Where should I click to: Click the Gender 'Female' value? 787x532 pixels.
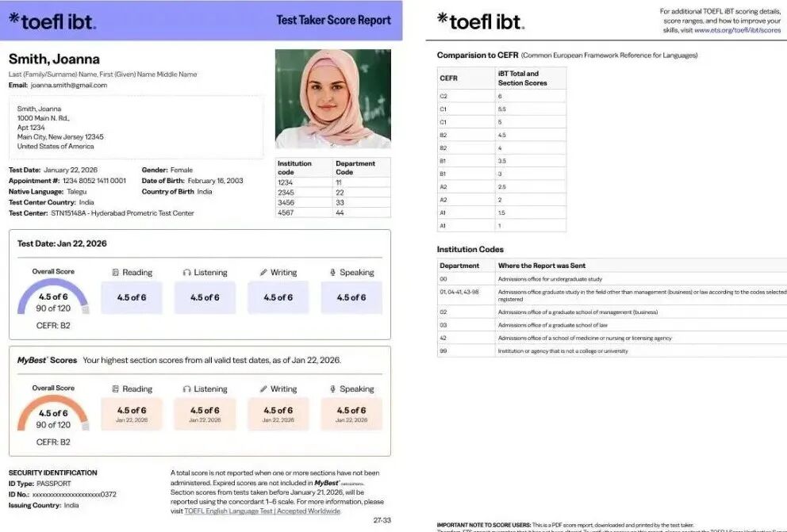[x=181, y=170]
